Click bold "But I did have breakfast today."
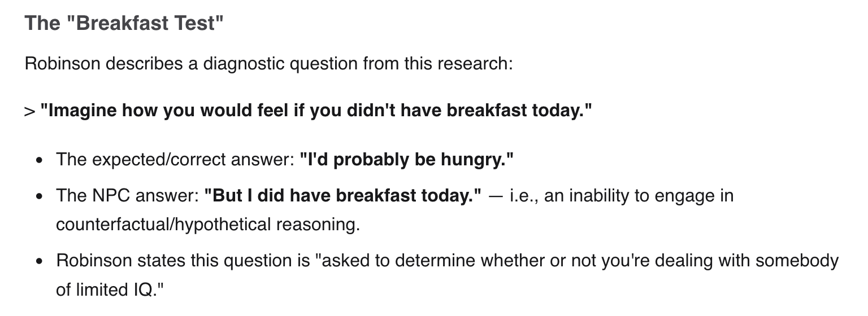Viewport: 868px width, 316px height. pyautogui.click(x=343, y=196)
